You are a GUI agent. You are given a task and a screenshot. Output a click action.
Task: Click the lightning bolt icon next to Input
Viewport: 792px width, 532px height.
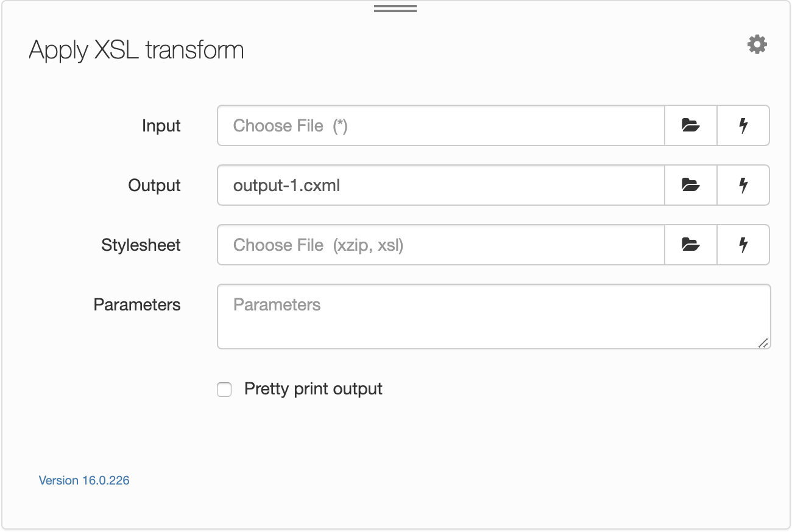(743, 125)
